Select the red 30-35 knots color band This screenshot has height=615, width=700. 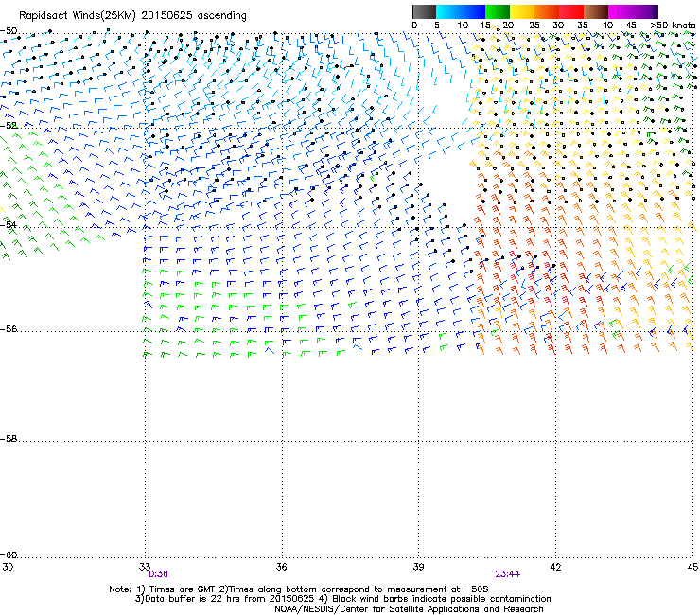(x=570, y=11)
